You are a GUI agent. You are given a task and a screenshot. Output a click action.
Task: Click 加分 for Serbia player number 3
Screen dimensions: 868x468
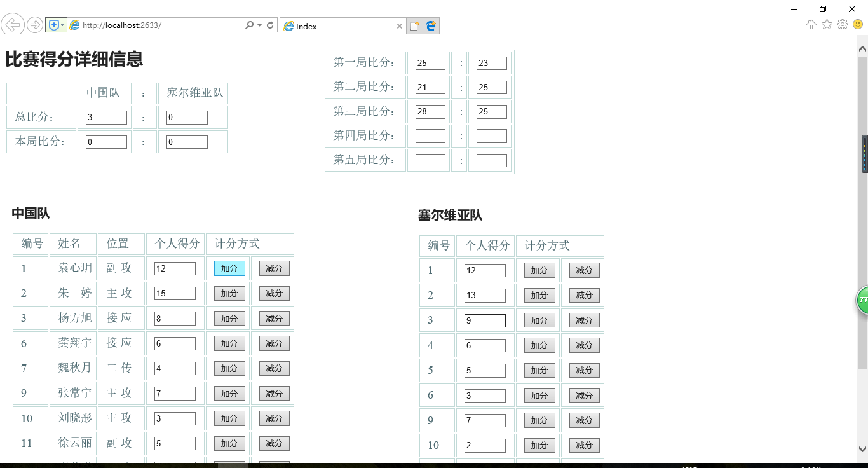(539, 320)
